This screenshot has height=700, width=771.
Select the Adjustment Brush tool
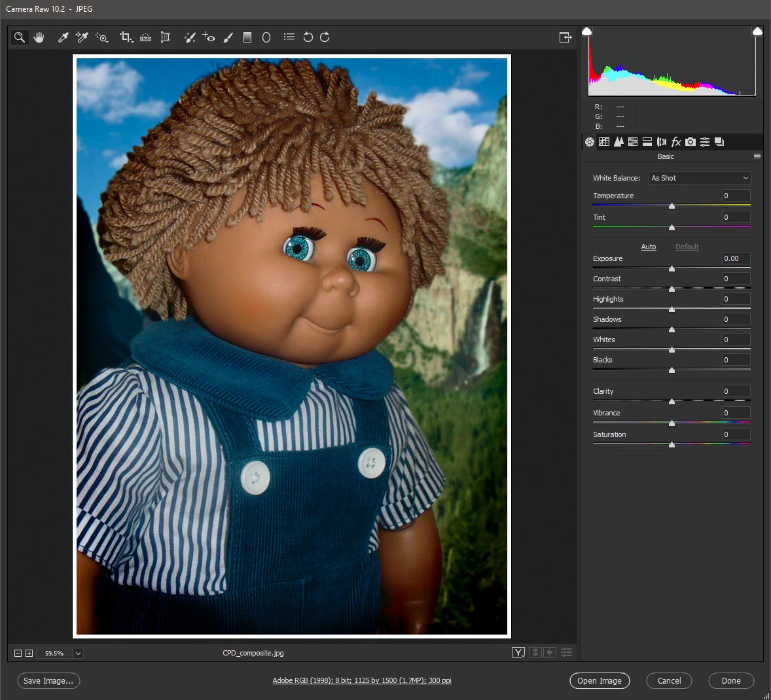[228, 37]
